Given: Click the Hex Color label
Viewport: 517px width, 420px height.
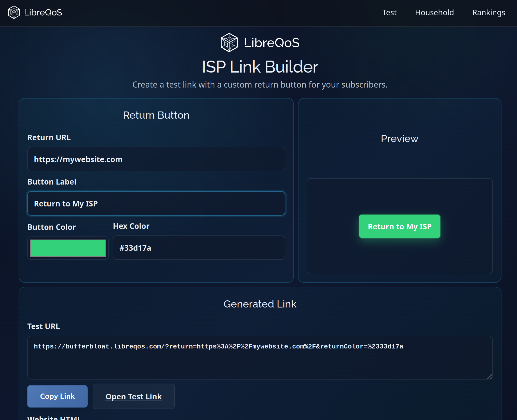Looking at the screenshot, I should tap(131, 226).
